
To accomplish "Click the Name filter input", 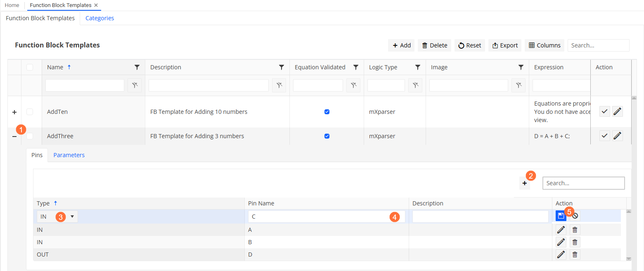I will coord(85,85).
